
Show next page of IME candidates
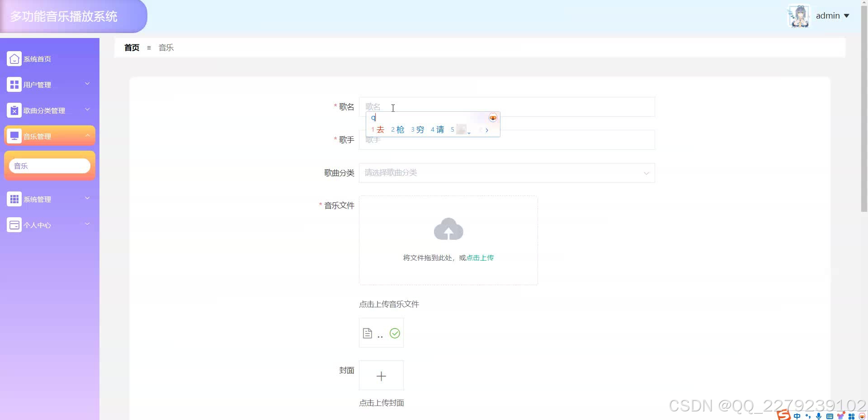[x=487, y=130]
